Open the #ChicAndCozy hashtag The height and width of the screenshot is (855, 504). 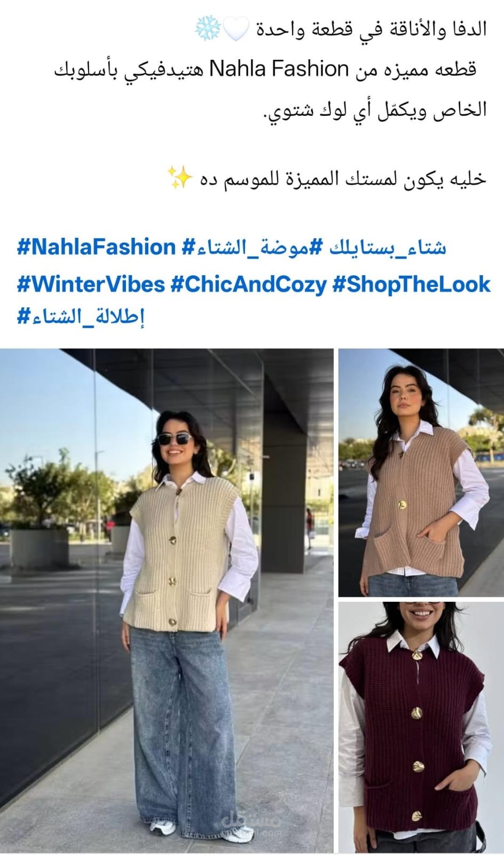click(248, 284)
